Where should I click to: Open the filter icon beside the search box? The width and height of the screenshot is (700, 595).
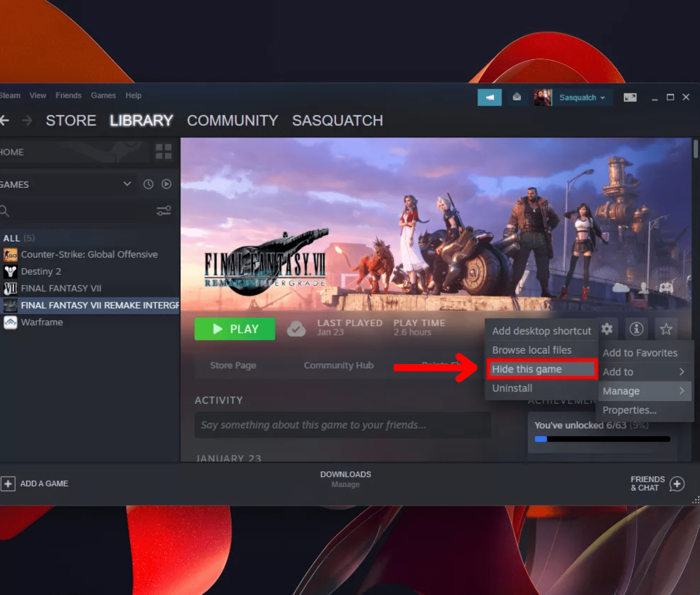(x=163, y=210)
